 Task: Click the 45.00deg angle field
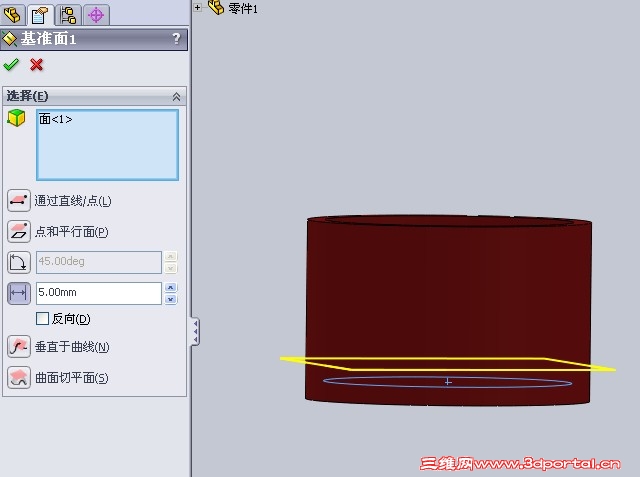[99, 262]
